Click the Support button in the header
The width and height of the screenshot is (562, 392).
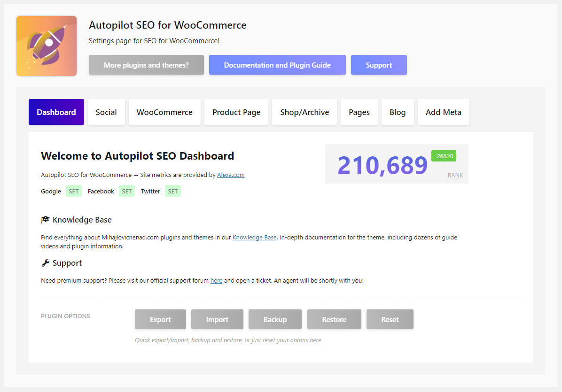pyautogui.click(x=379, y=65)
